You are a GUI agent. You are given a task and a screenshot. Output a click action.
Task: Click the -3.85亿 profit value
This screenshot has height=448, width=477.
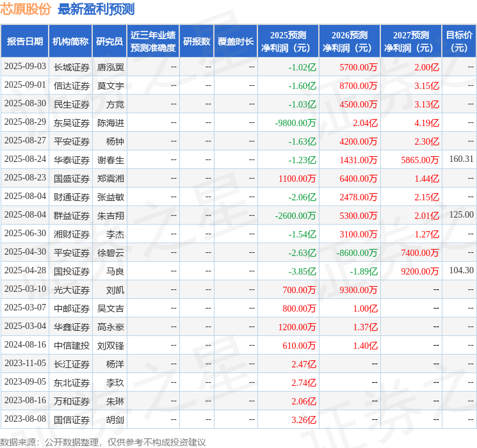[302, 271]
